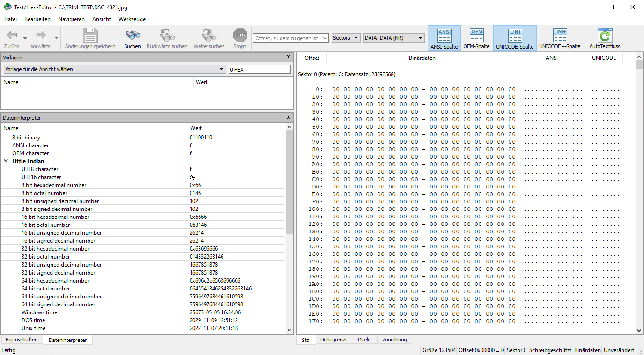Close the Dateninterpreter panel
Viewport: 644px width, 355px height.
(x=289, y=117)
